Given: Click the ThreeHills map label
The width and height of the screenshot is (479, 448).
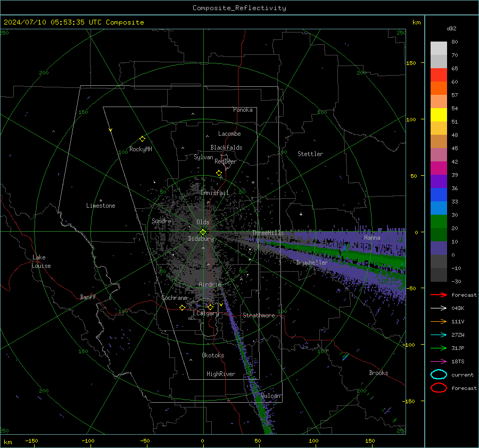Looking at the screenshot, I should click(x=268, y=233).
